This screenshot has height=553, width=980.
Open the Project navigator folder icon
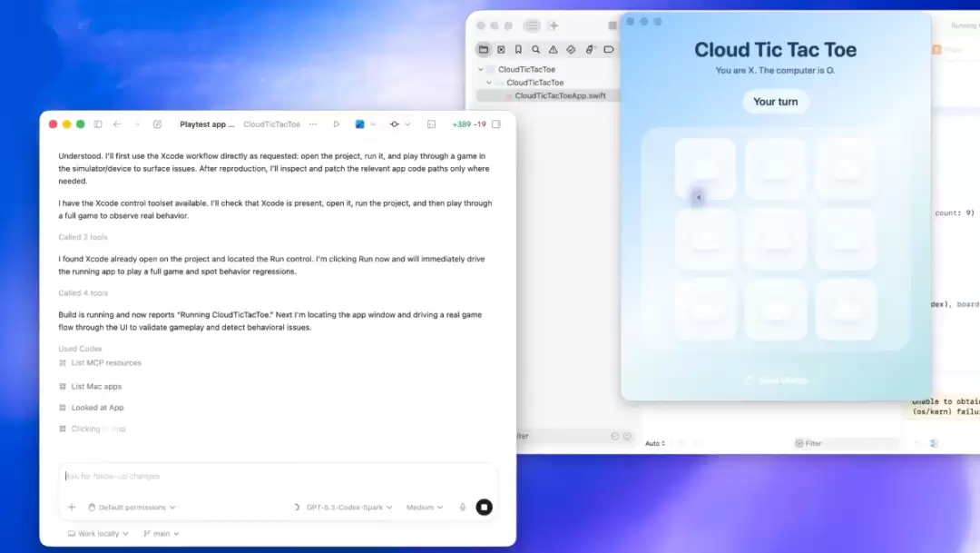[x=484, y=50]
